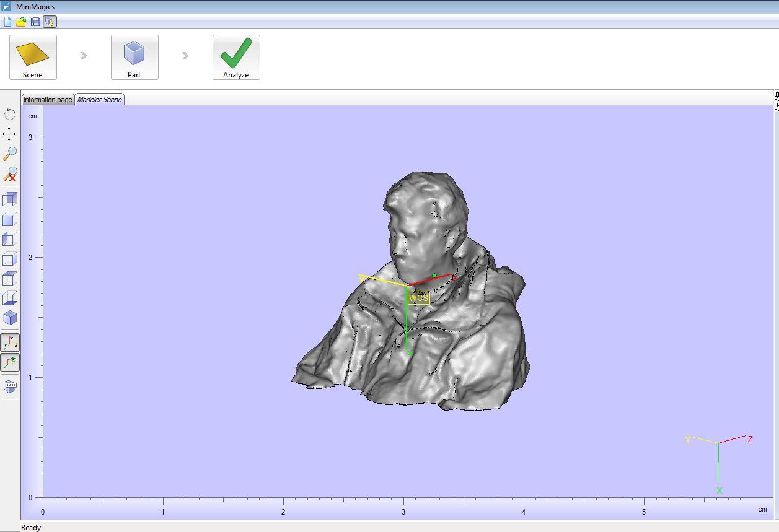Switch to the front-face shaded cube view

pyautogui.click(x=10, y=219)
